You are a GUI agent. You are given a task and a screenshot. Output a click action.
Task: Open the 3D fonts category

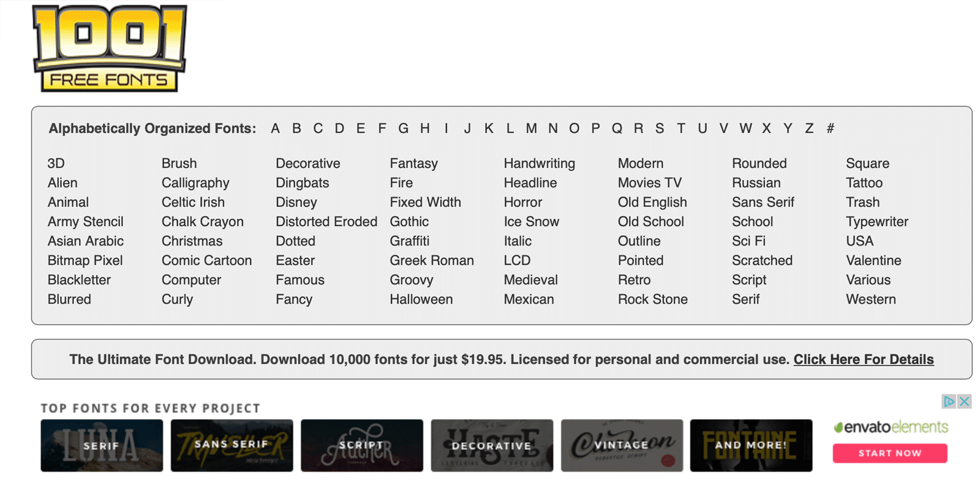pyautogui.click(x=56, y=164)
